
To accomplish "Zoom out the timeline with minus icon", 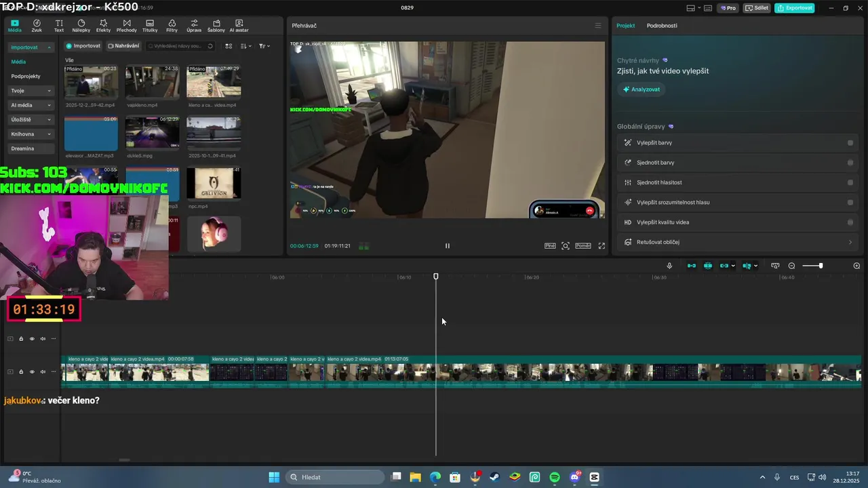I will pos(791,266).
